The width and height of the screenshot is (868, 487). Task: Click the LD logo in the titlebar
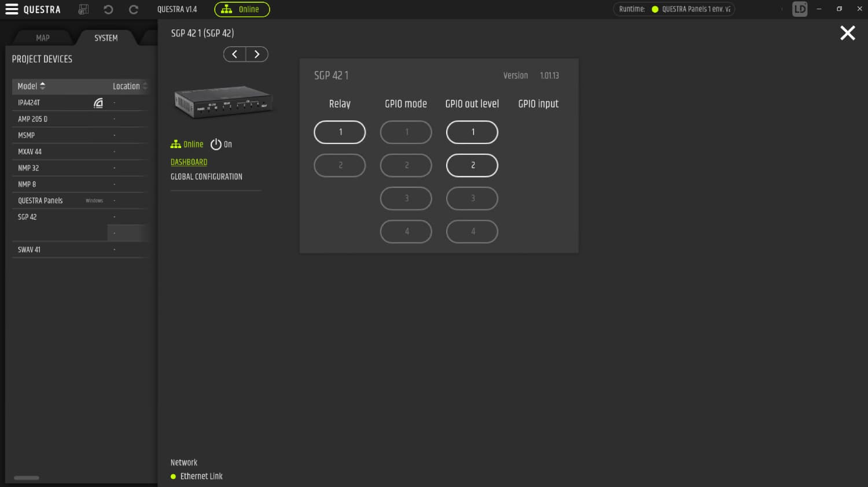click(800, 9)
